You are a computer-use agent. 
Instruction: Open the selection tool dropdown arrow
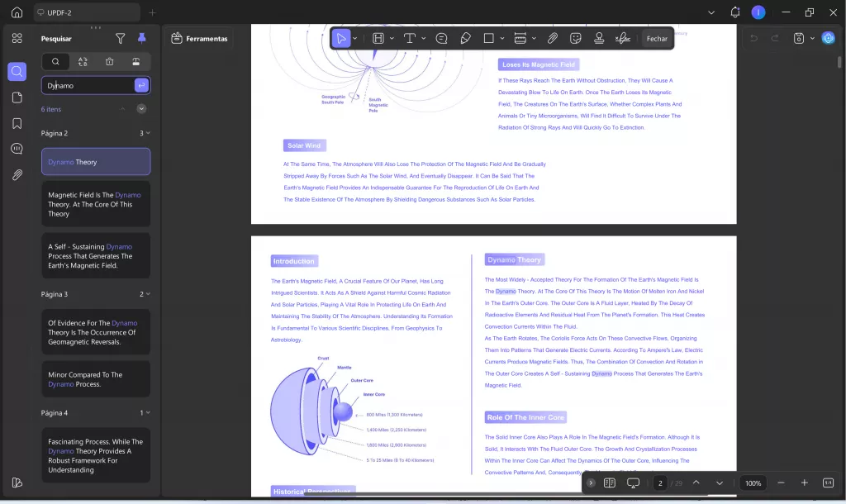(x=354, y=38)
